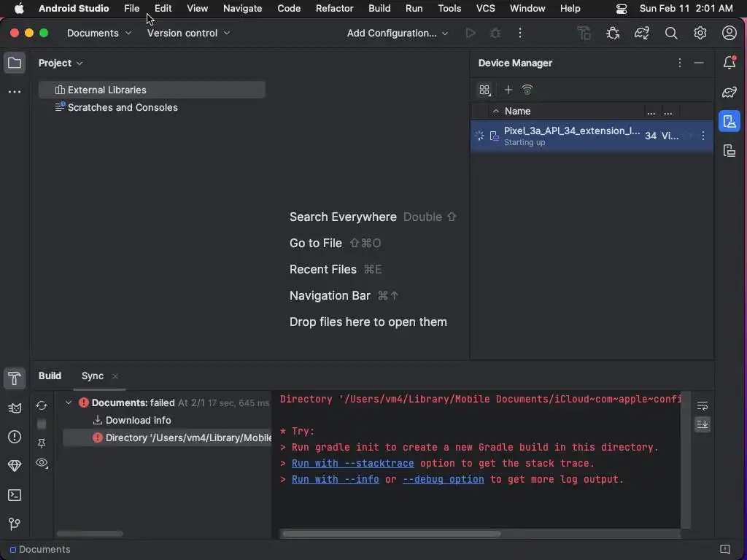
Task: Toggle soft-wrap in build output
Action: [x=703, y=405]
